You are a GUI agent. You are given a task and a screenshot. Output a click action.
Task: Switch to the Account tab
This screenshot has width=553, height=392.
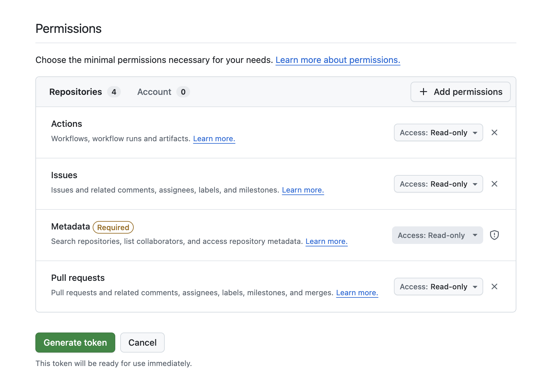tap(154, 92)
